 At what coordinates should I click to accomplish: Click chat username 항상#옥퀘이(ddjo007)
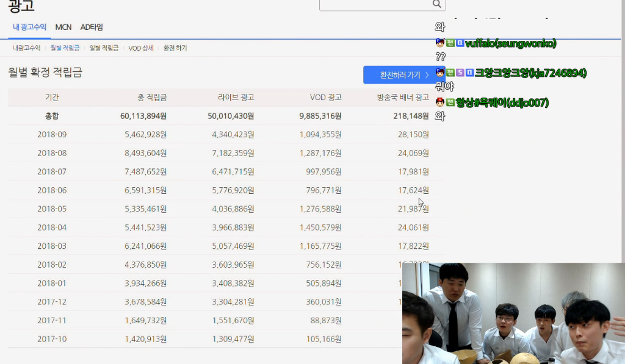click(502, 103)
